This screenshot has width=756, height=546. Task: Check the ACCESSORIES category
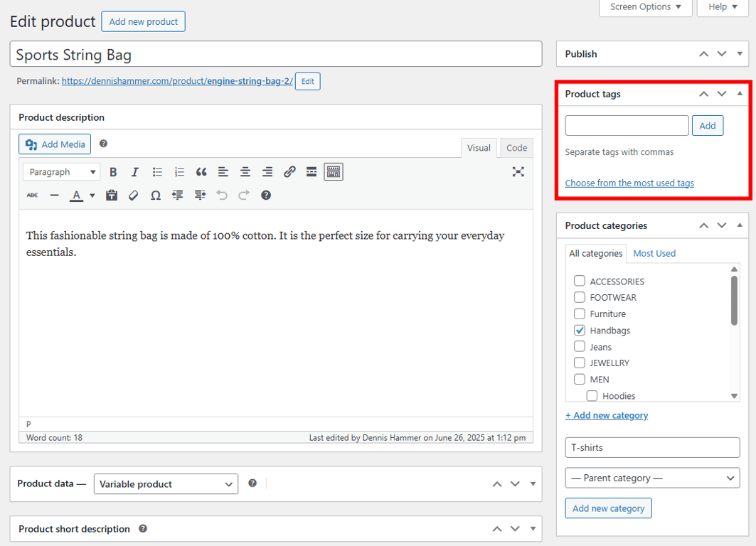tap(579, 281)
